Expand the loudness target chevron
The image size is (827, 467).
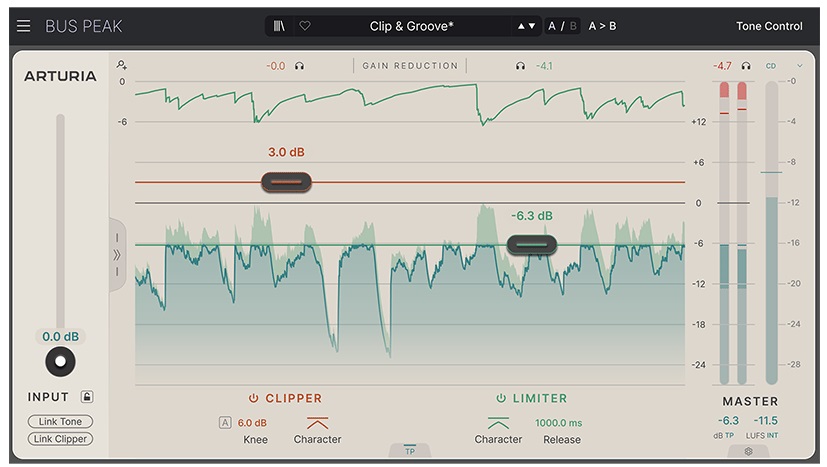pos(800,66)
